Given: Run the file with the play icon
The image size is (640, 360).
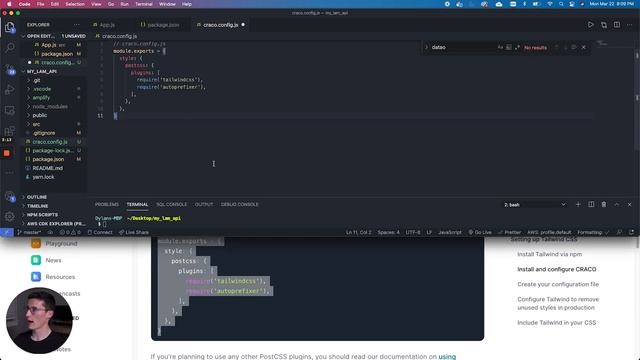Looking at the screenshot, I should point(591,25).
